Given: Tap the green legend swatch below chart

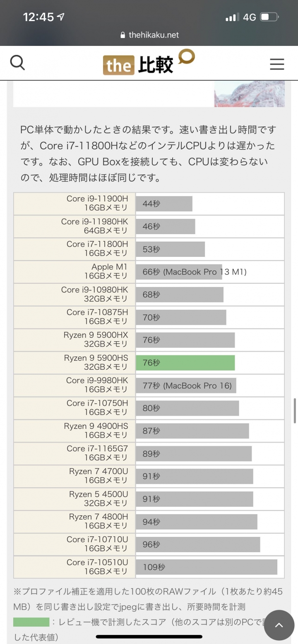Looking at the screenshot, I should pos(31,622).
